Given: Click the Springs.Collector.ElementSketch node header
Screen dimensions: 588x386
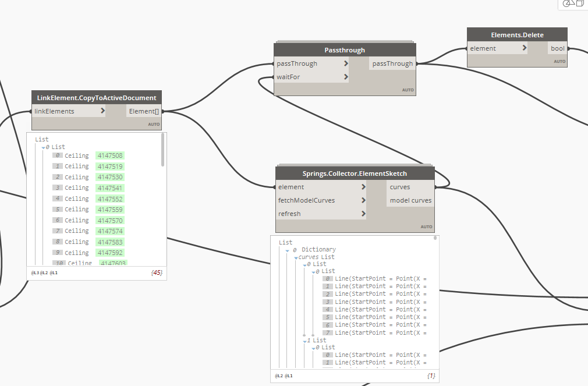Looking at the screenshot, I should point(355,173).
